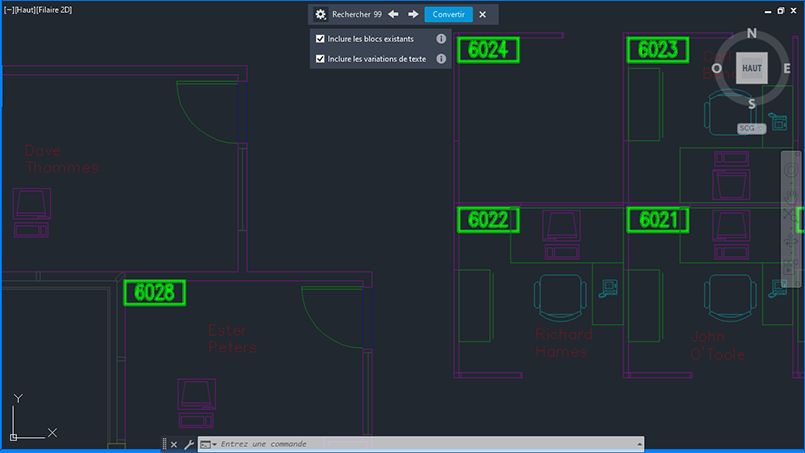Rotate view to N on ViewCube compass
The height and width of the screenshot is (453, 805).
tap(752, 33)
